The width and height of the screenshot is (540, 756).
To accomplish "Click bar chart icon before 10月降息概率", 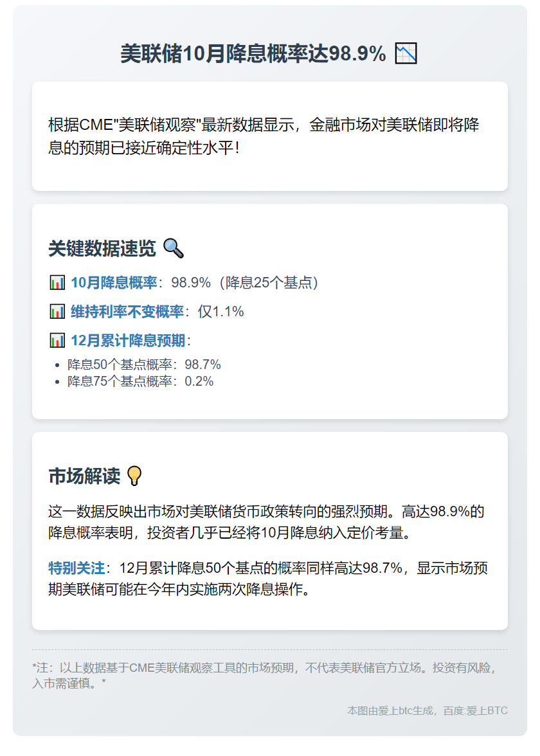I will 57,282.
